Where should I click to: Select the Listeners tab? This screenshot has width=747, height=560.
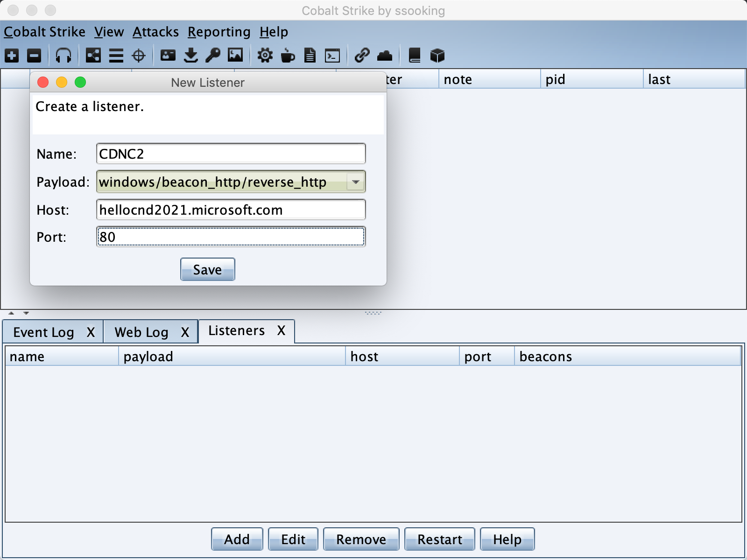(x=237, y=330)
